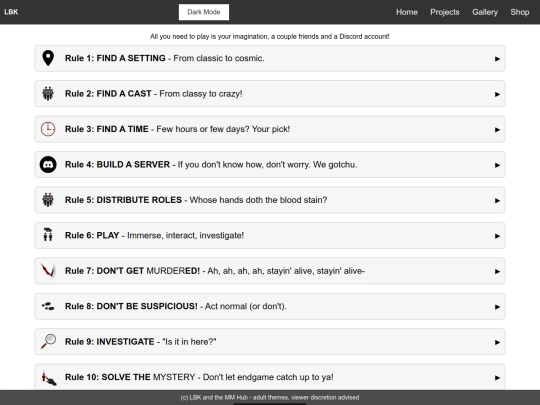
Task: Click 'From classic to cosmic.' description
Action: [x=219, y=58]
